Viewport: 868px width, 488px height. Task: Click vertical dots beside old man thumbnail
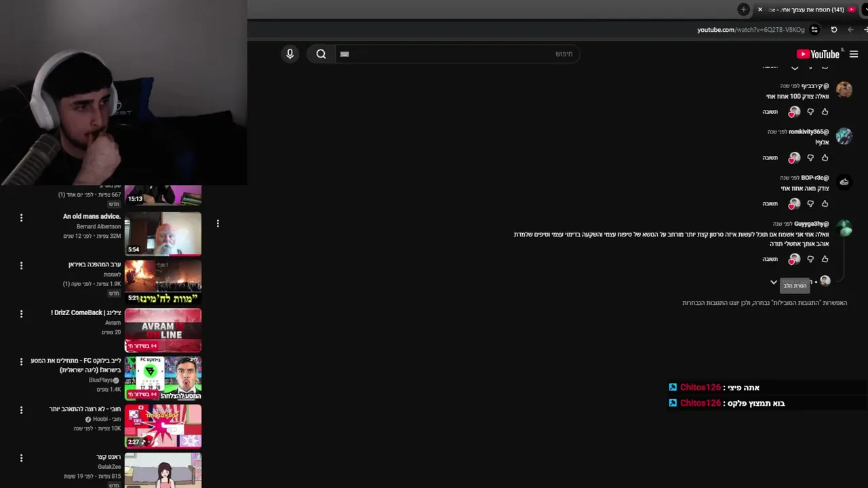pos(218,223)
